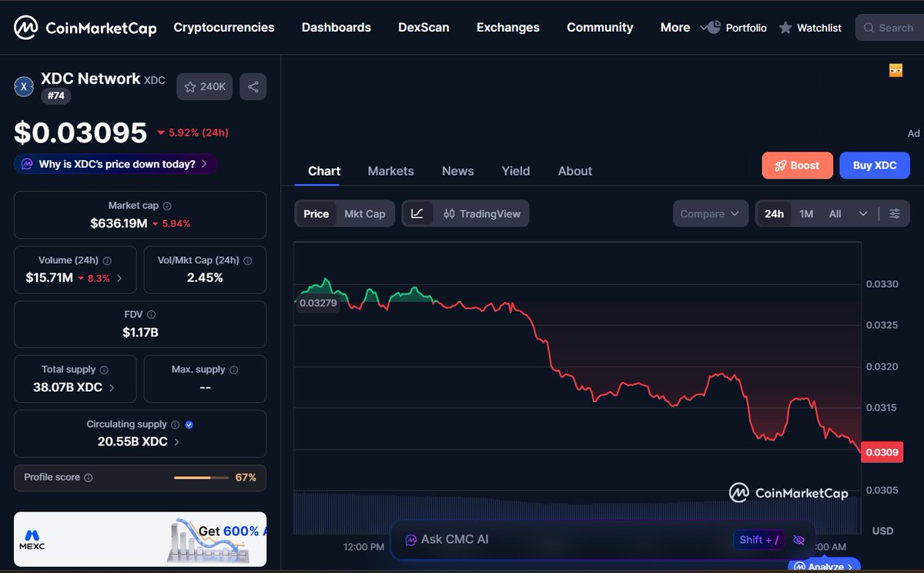Open the Yield tab
Viewport: 924px width, 573px height.
515,171
